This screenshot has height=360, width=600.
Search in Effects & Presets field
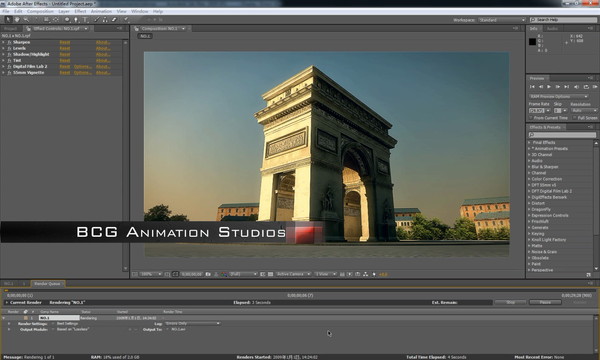pos(562,135)
